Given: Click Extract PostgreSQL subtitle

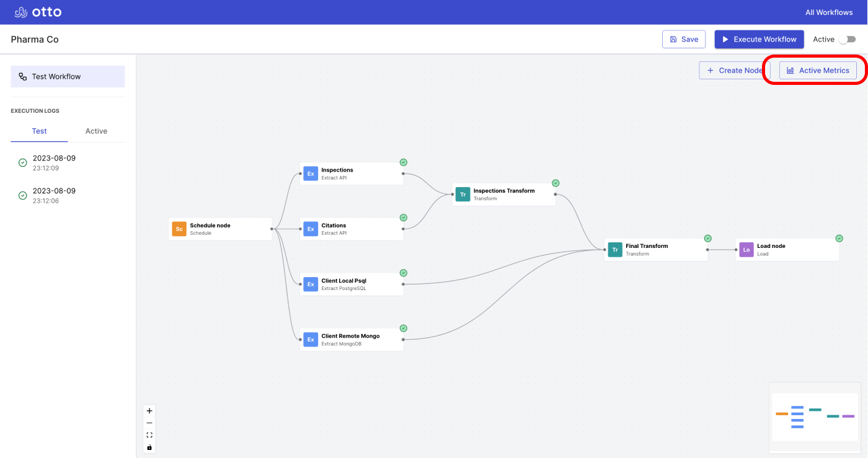Looking at the screenshot, I should [x=343, y=288].
